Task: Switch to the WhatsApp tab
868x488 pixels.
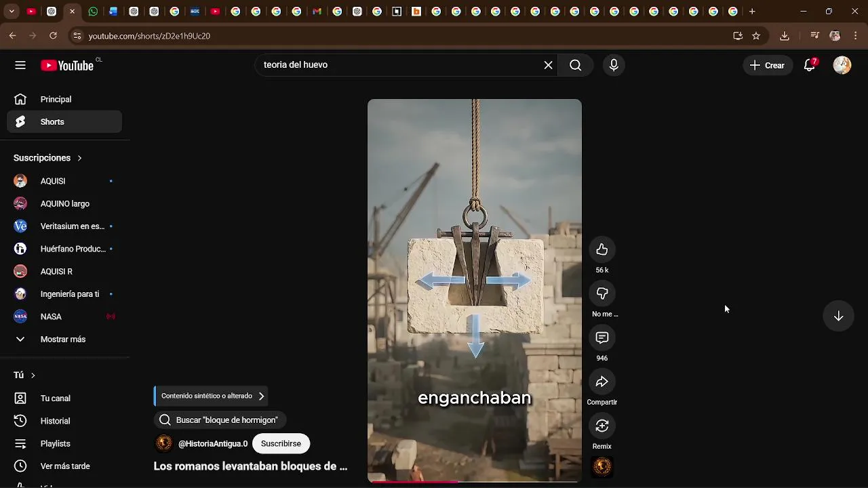Action: [93, 12]
